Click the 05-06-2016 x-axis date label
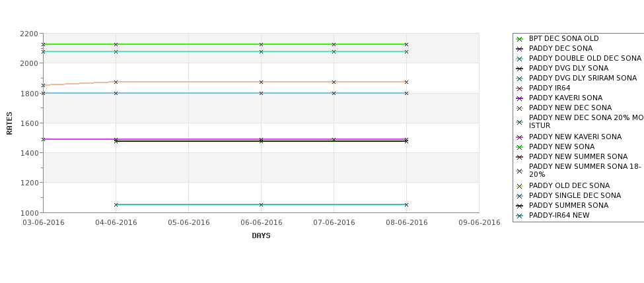The height and width of the screenshot is (283, 644). 188,222
